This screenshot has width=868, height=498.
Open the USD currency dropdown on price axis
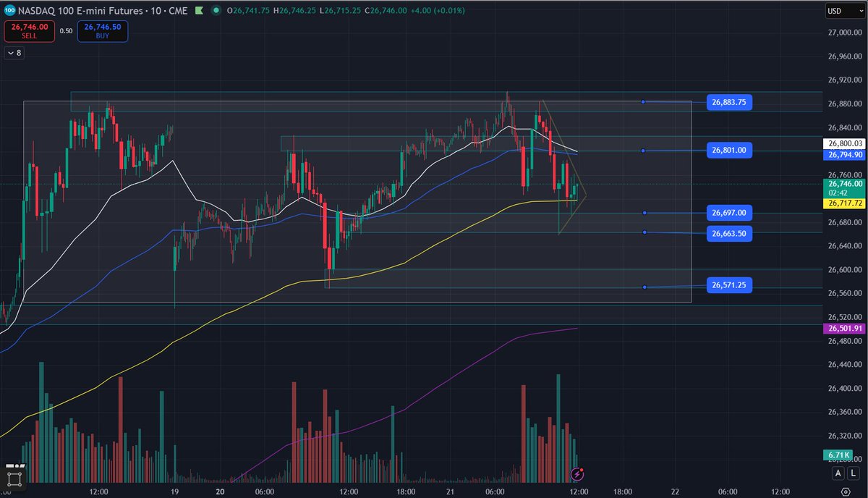pos(845,12)
